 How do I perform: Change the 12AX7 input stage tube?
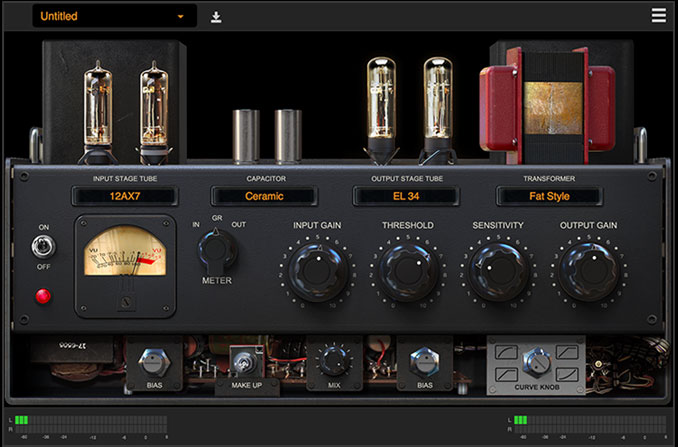coord(125,197)
